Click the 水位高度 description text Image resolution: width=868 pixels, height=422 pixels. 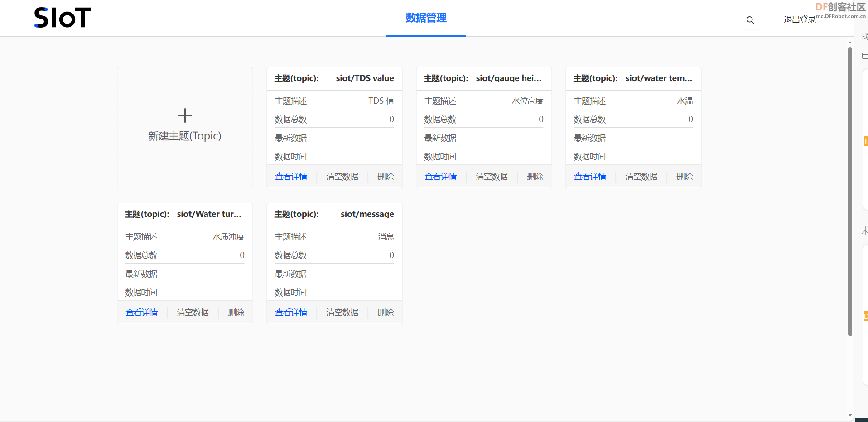pos(527,101)
